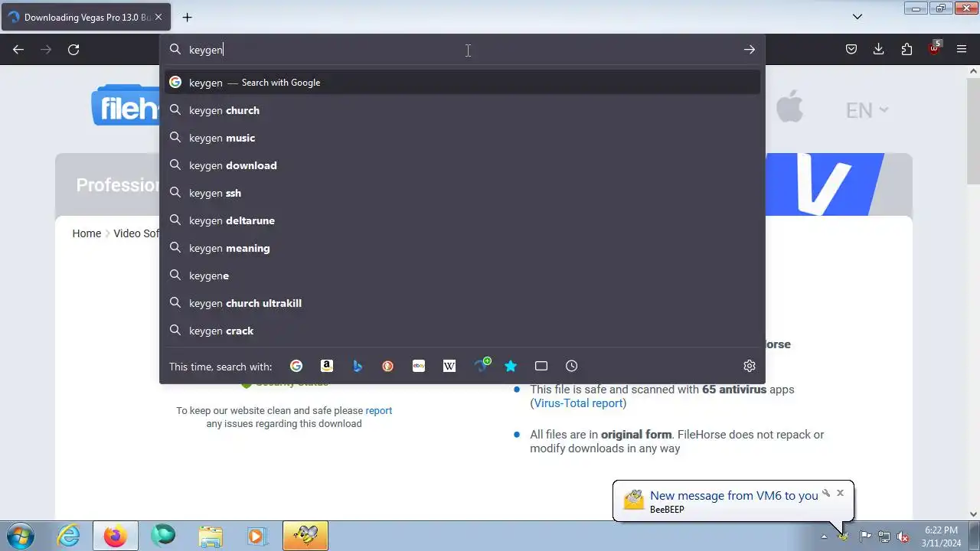
Task: Choose 'keygen ssh' suggestion
Action: (462, 193)
